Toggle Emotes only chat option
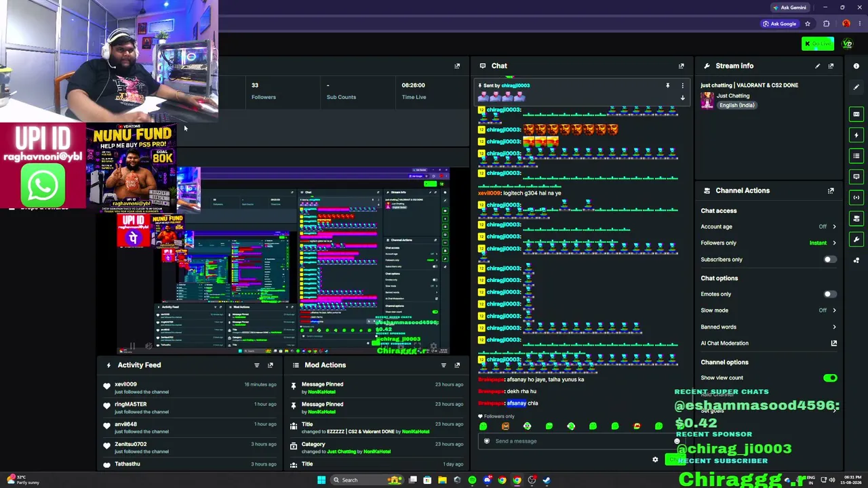 point(830,294)
